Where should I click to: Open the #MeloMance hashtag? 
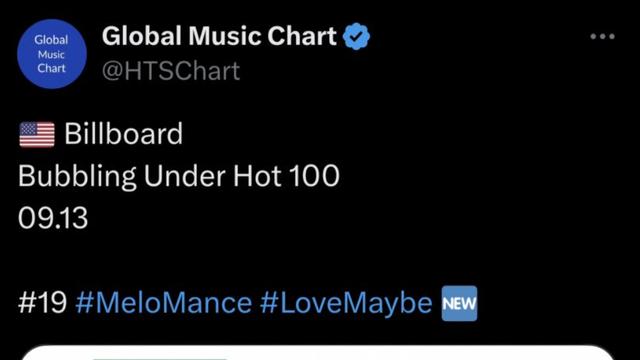tap(164, 302)
